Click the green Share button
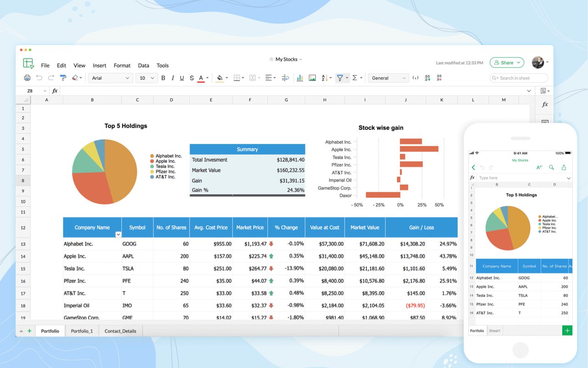Screen dimensions: 588x368 507,63
